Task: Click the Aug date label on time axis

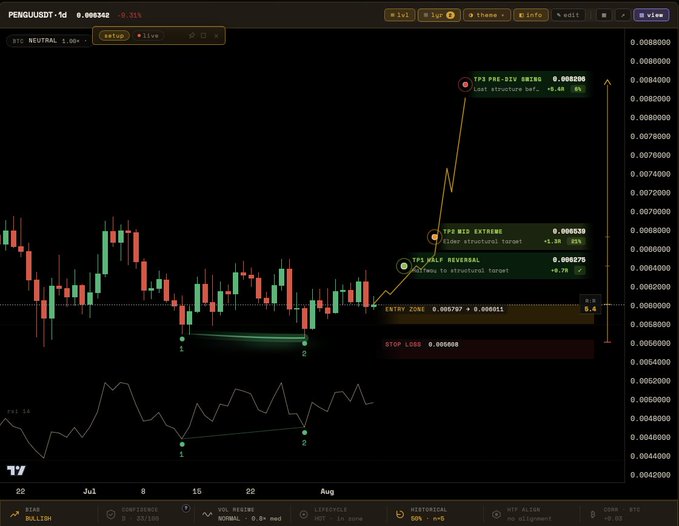Action: pos(327,491)
